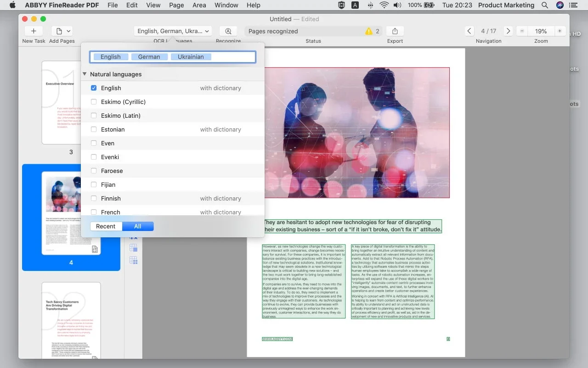The image size is (588, 368).
Task: Uncheck the English language checkbox
Action: click(94, 88)
